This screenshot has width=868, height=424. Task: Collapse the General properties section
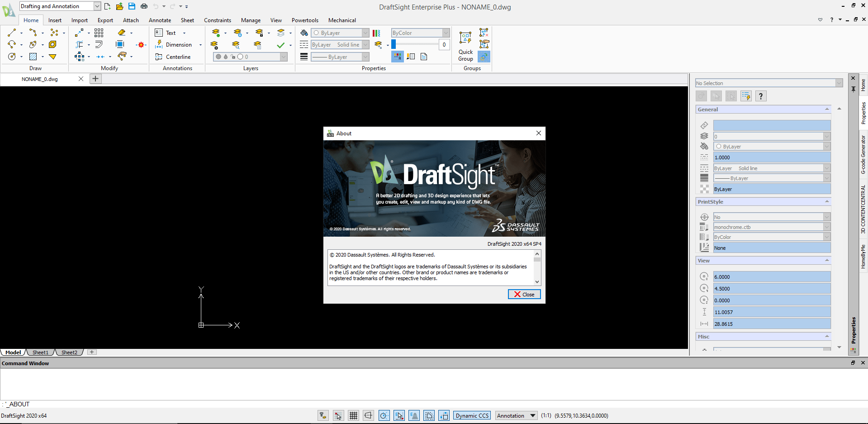[x=827, y=109]
